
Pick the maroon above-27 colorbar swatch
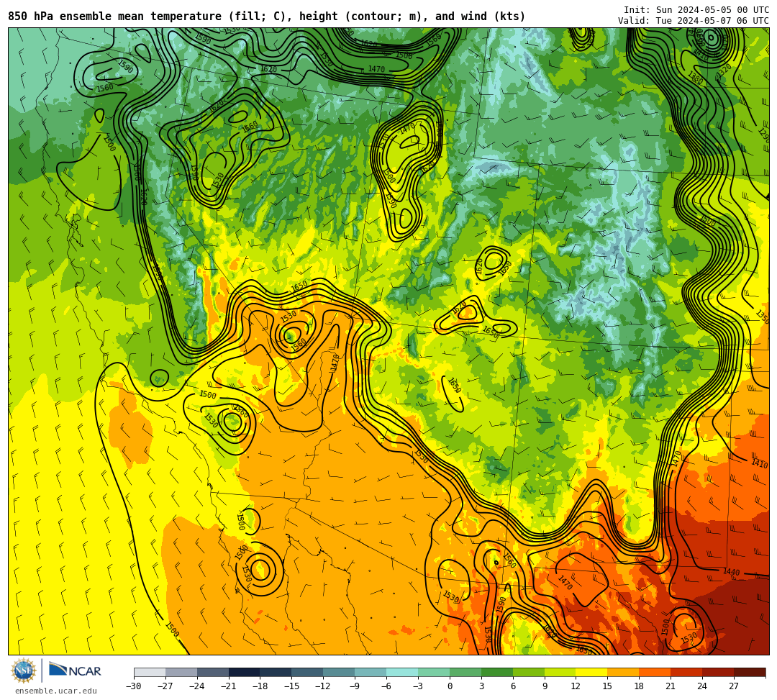tap(750, 672)
